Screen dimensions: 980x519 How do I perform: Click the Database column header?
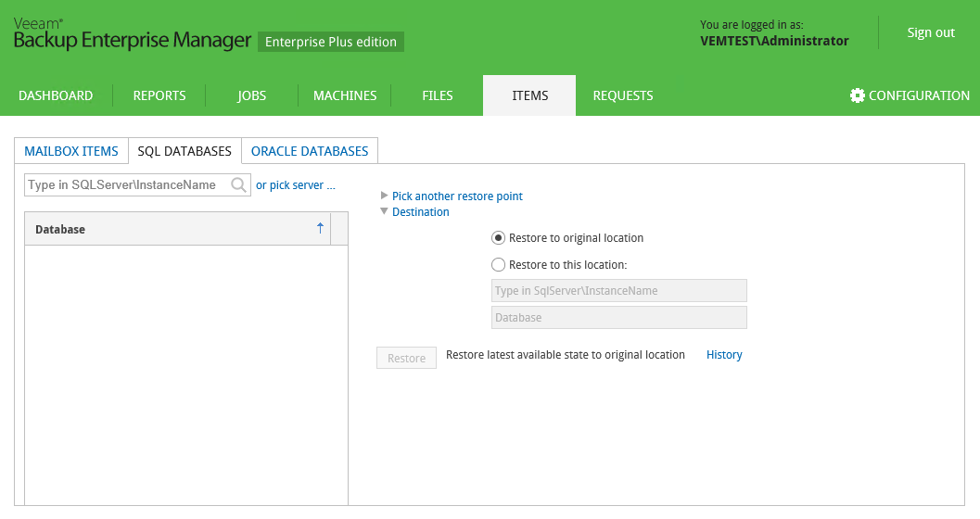tap(177, 229)
